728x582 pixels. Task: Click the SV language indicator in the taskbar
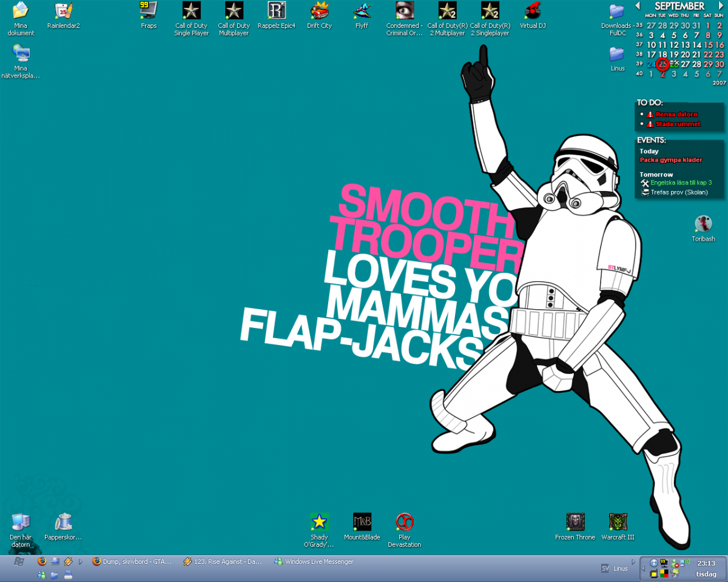tap(605, 569)
